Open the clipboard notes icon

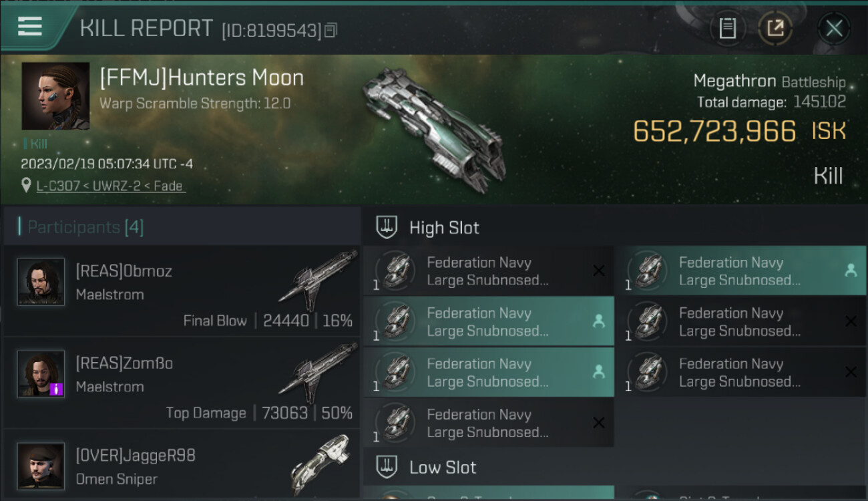727,29
